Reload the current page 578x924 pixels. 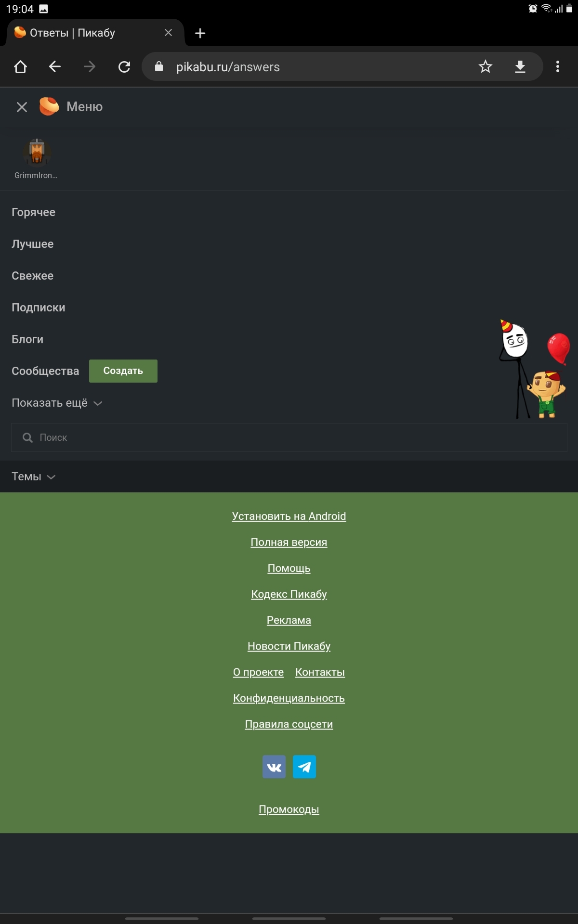[x=124, y=66]
